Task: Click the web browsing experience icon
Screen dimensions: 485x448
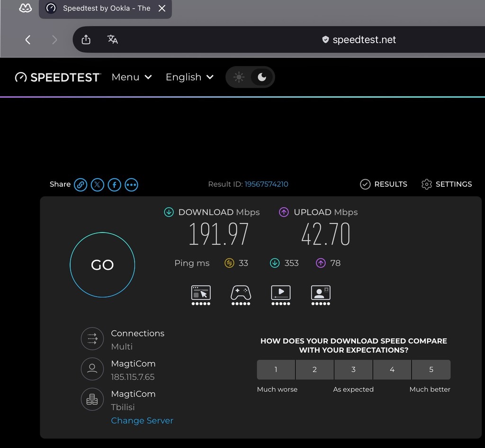Action: click(201, 295)
